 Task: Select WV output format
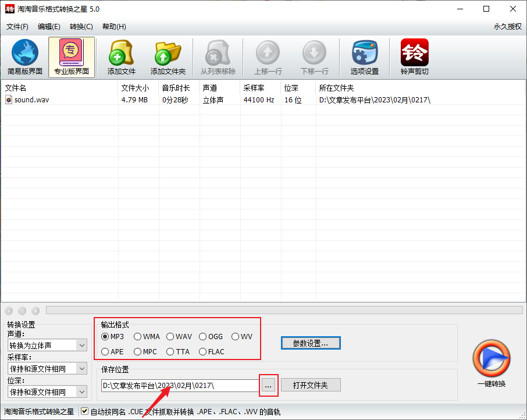point(242,336)
